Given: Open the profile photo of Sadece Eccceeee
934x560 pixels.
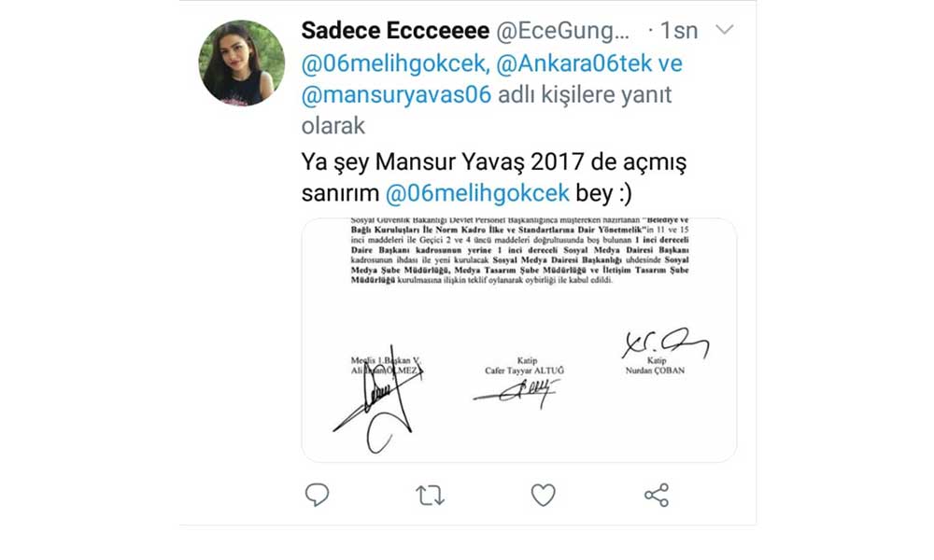Looking at the screenshot, I should [x=241, y=63].
